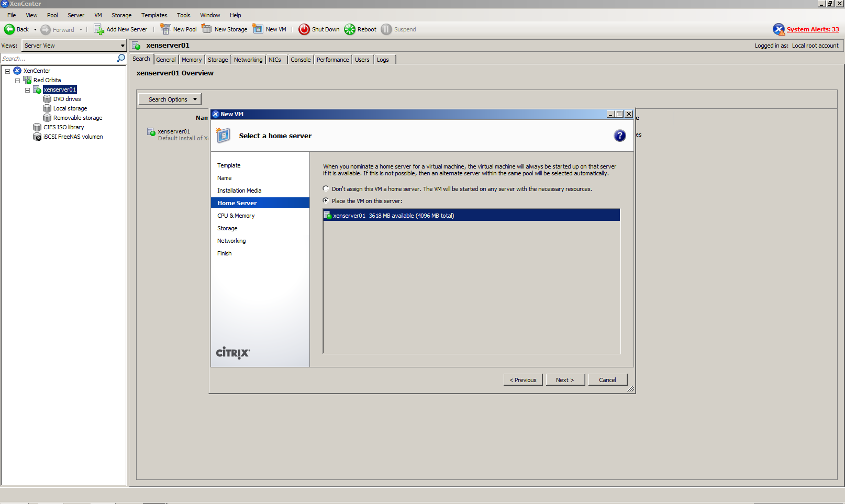
Task: Click the search magnifier icon
Action: pyautogui.click(x=121, y=58)
